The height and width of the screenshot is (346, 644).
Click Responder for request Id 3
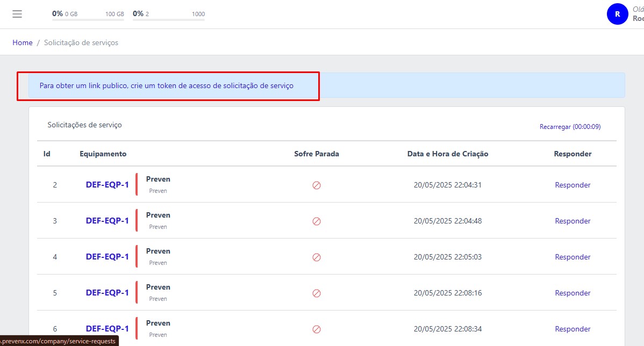pos(573,221)
